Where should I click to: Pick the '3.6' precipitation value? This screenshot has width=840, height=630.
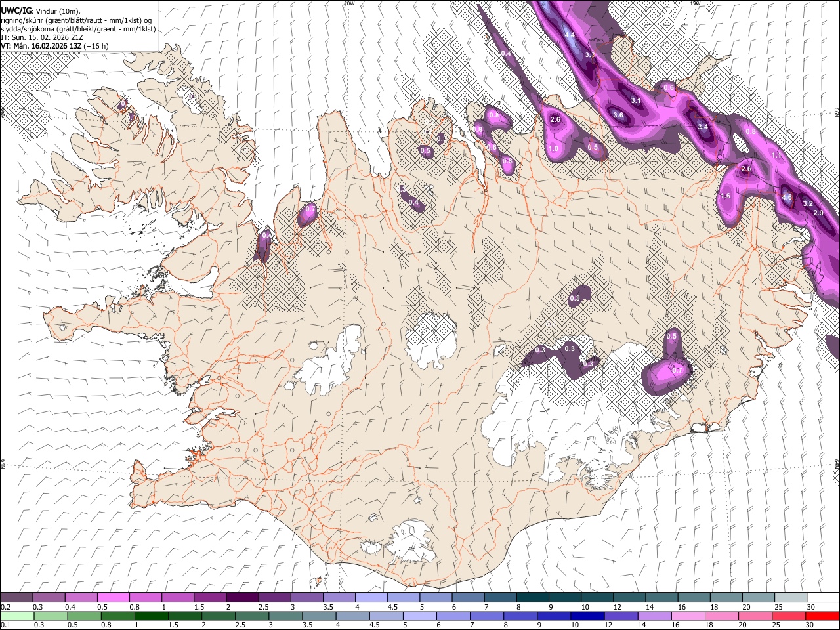pyautogui.click(x=618, y=115)
